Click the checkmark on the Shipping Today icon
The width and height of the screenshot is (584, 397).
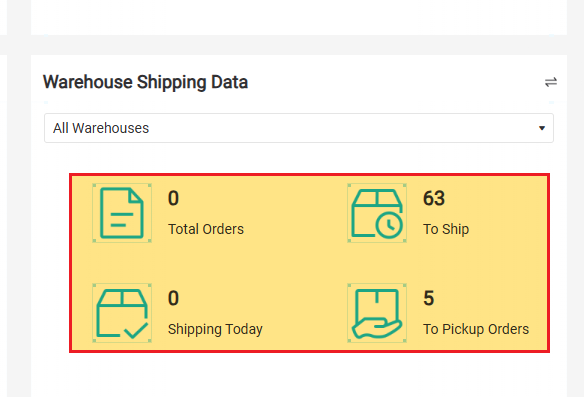(x=136, y=330)
